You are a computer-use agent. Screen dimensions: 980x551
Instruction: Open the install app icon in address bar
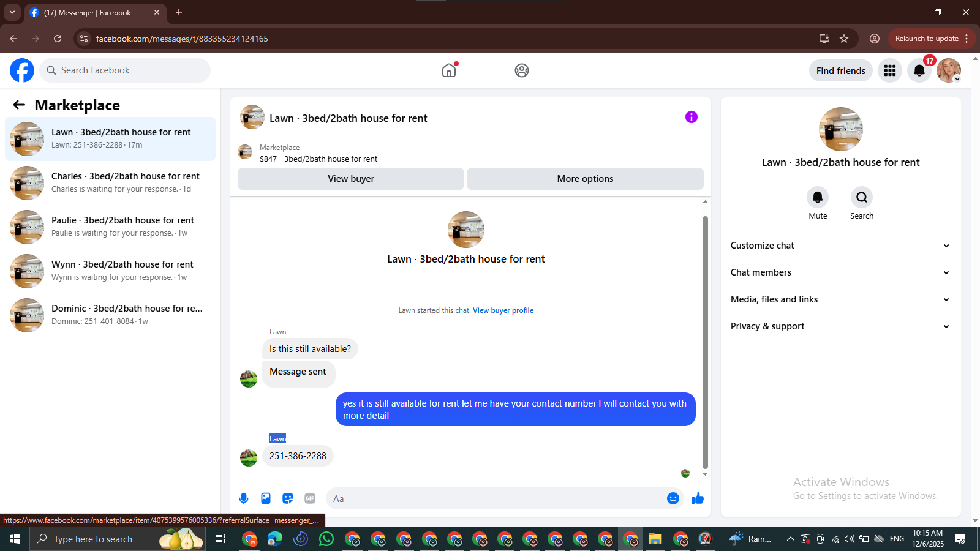(824, 39)
